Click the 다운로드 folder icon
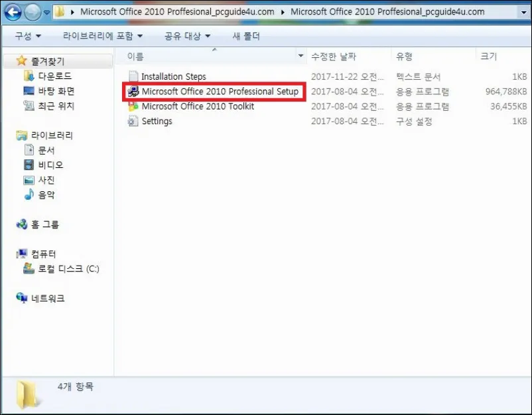Viewport: 532px width, 415px height. pyautogui.click(x=29, y=76)
